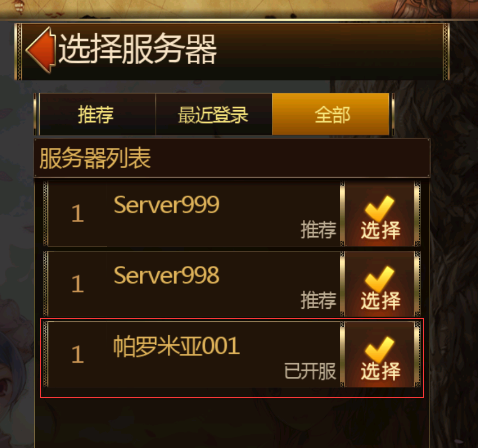The image size is (478, 448).
Task: Open the 最近登录 tab
Action: pyautogui.click(x=214, y=114)
